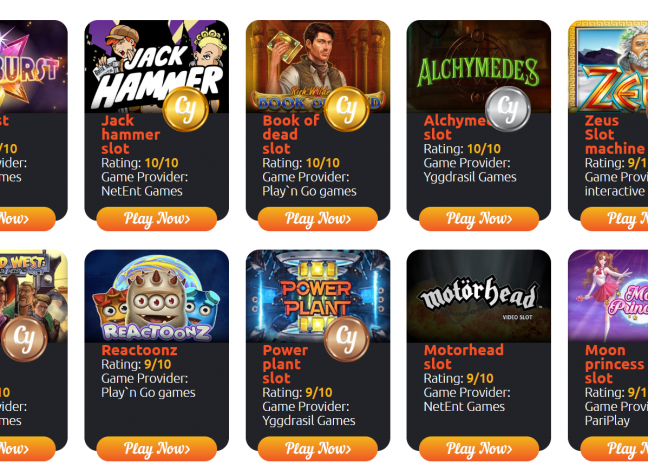Open the Alchymedes game image
648x470 pixels.
click(479, 67)
